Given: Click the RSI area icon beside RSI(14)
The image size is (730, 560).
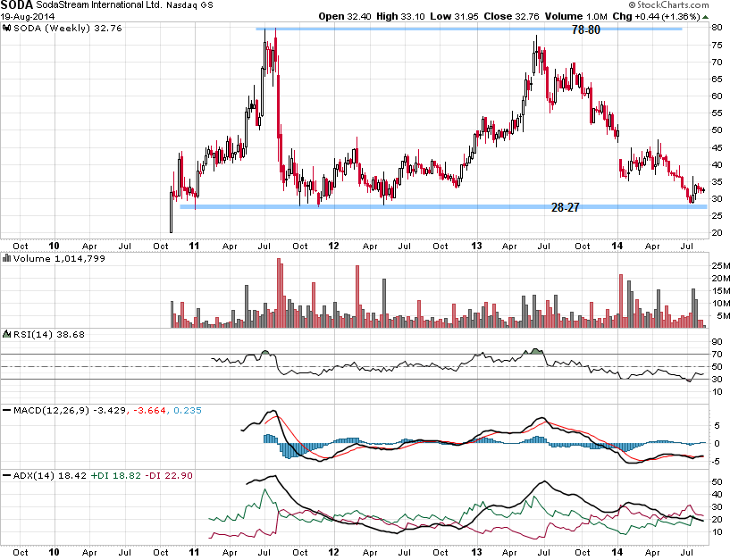Looking at the screenshot, I should point(7,334).
